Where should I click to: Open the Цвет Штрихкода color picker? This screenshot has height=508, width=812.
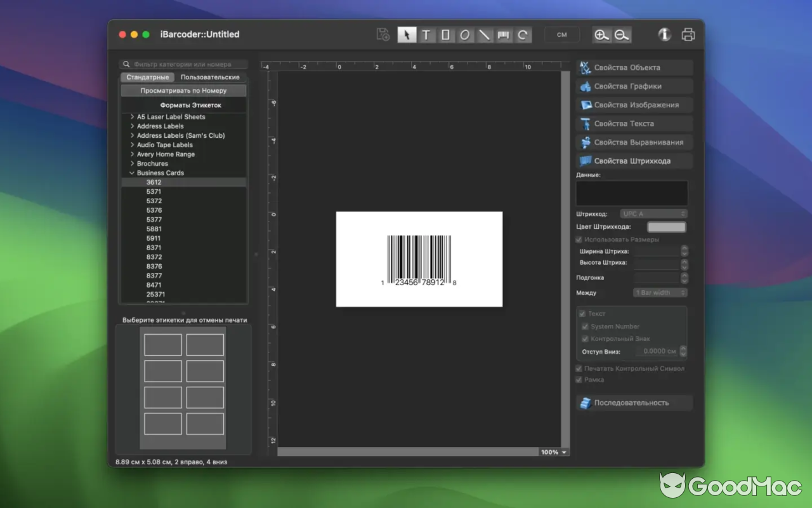(667, 226)
